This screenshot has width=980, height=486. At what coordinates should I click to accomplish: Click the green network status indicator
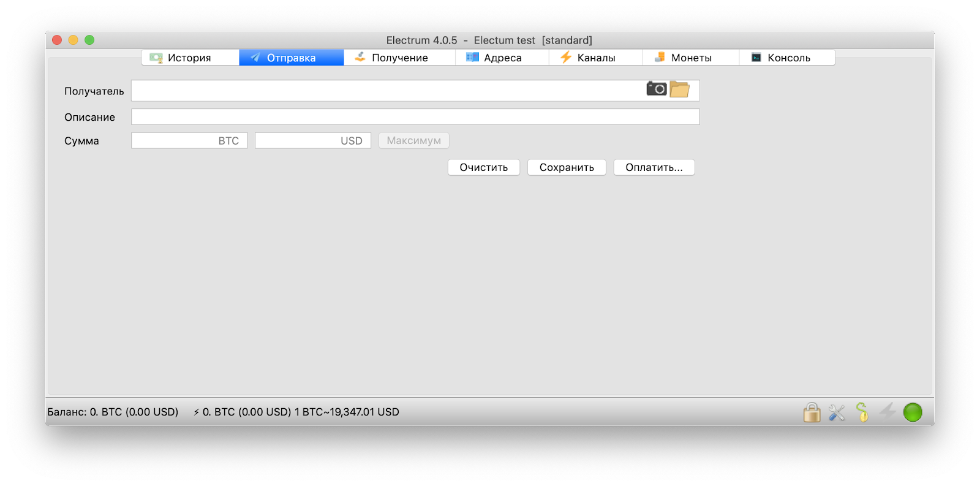(912, 412)
